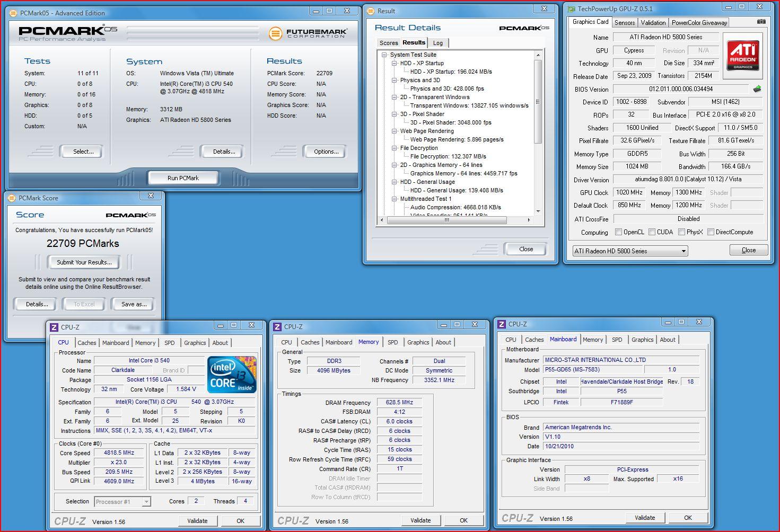Collapse the 3D - Pixel Shader node

395,114
